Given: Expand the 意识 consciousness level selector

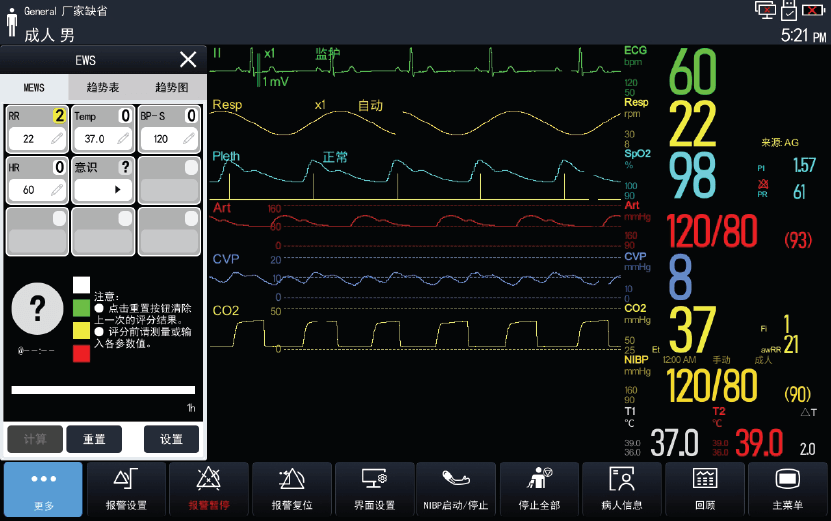Looking at the screenshot, I should pos(103,189).
